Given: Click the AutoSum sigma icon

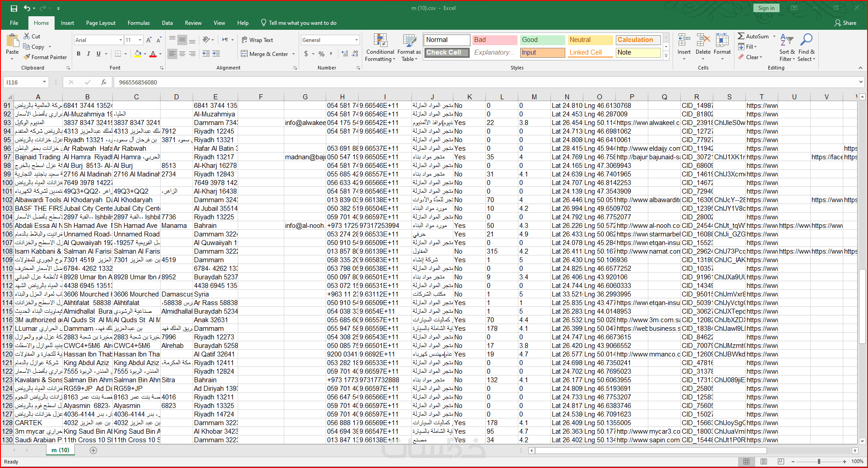Looking at the screenshot, I should coord(741,36).
